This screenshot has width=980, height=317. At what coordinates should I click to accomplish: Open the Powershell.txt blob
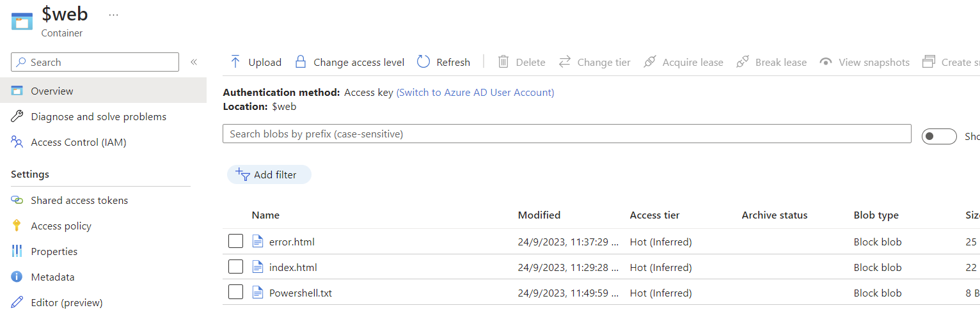(x=301, y=293)
